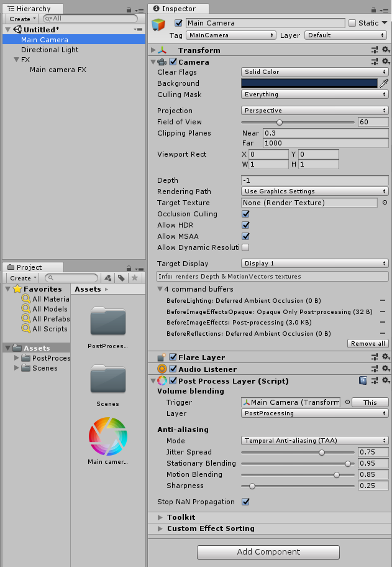This screenshot has height=567, width=392.
Task: Open the Rendering Path dropdown
Action: point(315,191)
